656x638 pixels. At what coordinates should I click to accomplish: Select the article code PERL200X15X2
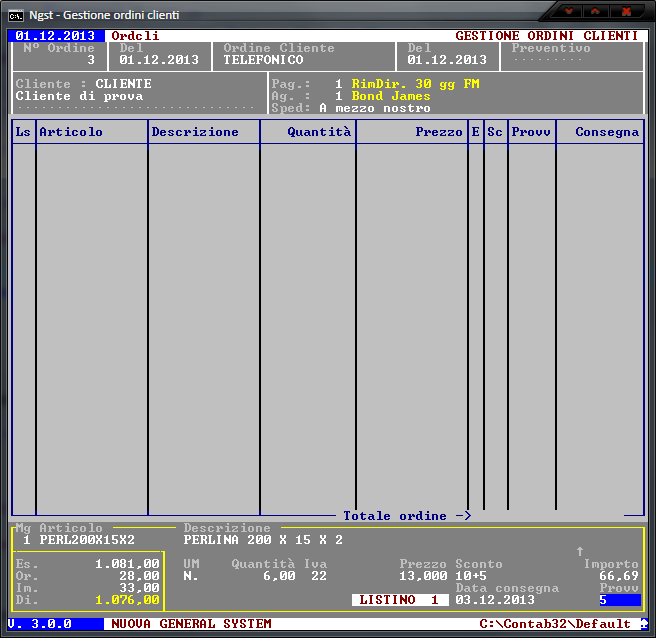(x=87, y=540)
